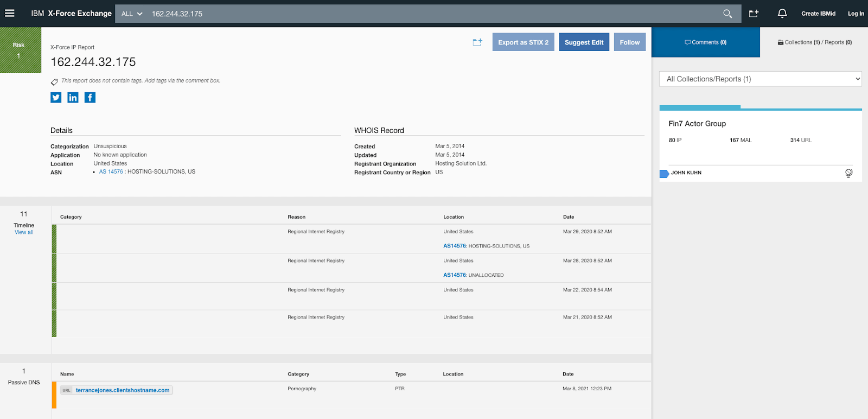This screenshot has height=419, width=868.
Task: Switch to the Collections / Reports tab
Action: coord(814,42)
